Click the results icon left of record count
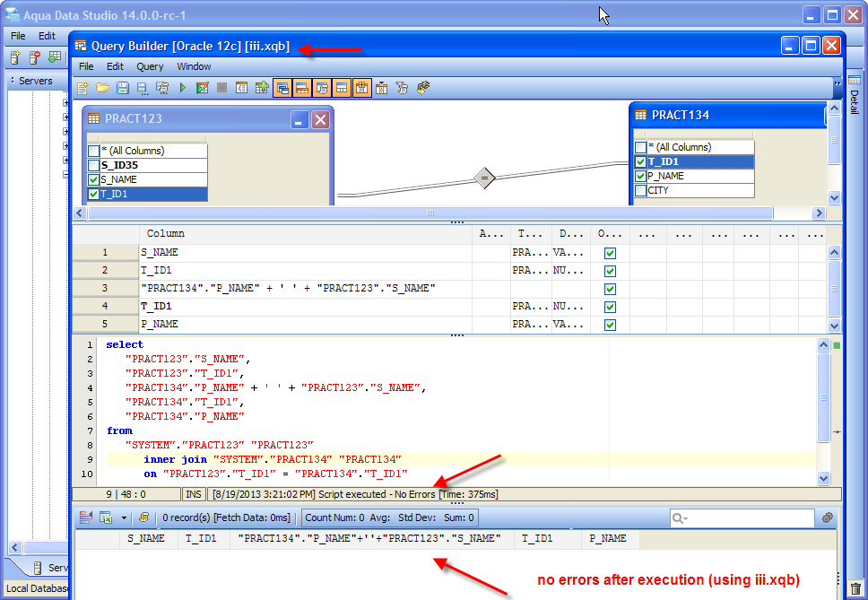This screenshot has width=868, height=600. pos(144,517)
